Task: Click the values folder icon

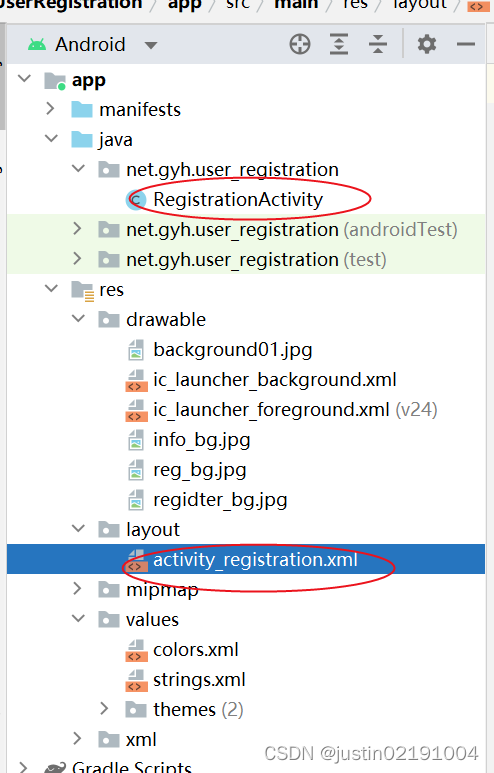Action: pyautogui.click(x=109, y=620)
